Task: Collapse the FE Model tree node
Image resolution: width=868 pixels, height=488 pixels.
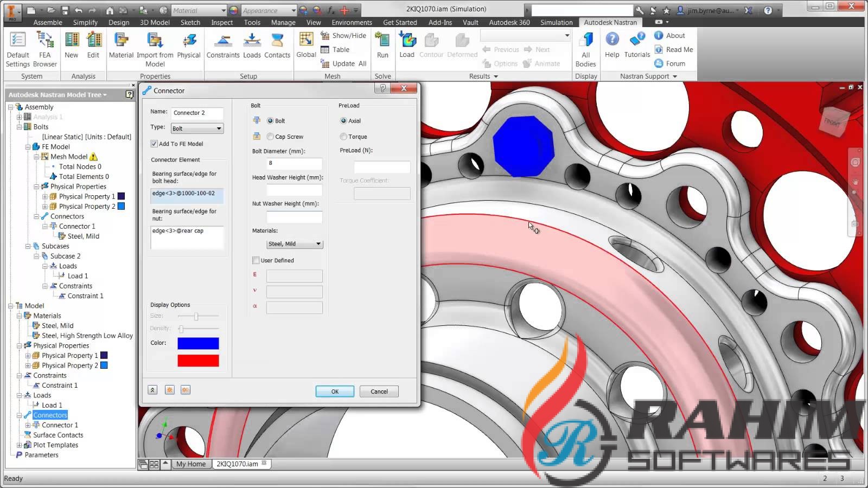Action: point(28,147)
